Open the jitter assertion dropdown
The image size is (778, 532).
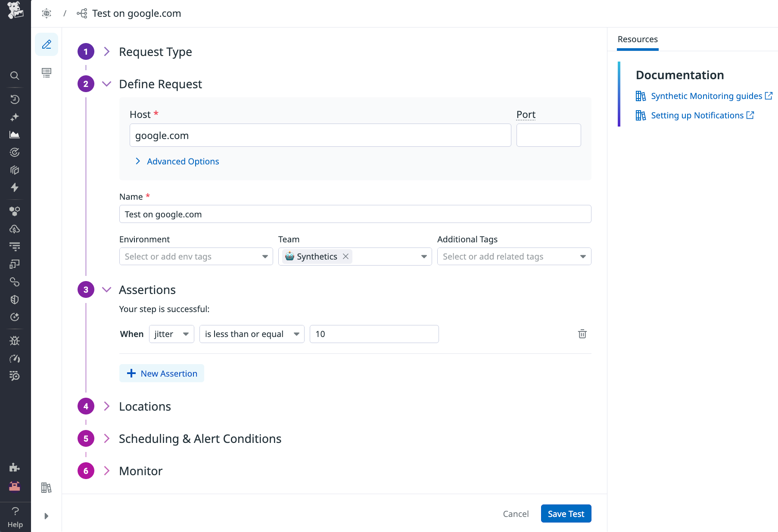coord(171,334)
